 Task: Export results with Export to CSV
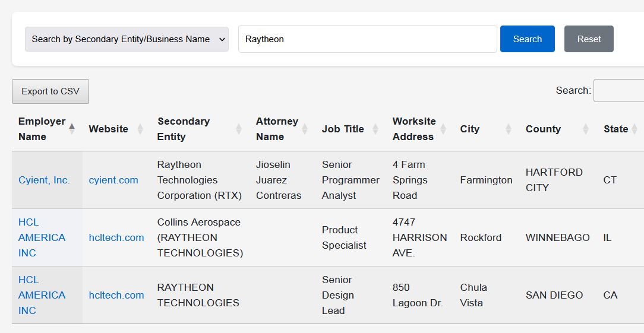50,91
